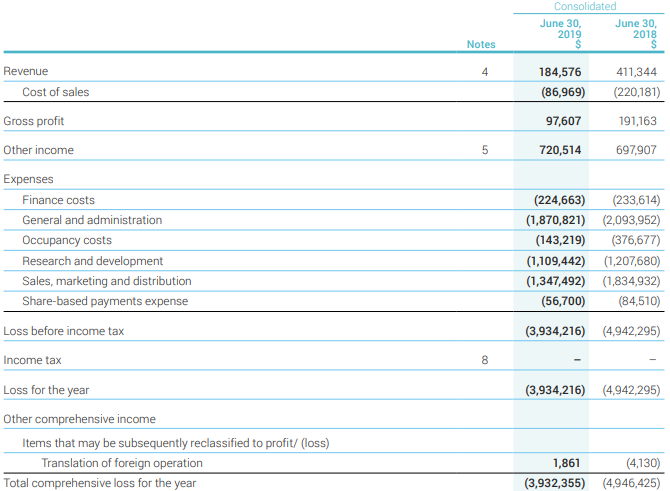Viewport: 670px width, 491px height.
Task: Select the June 30, 2018 column header
Action: (x=636, y=33)
